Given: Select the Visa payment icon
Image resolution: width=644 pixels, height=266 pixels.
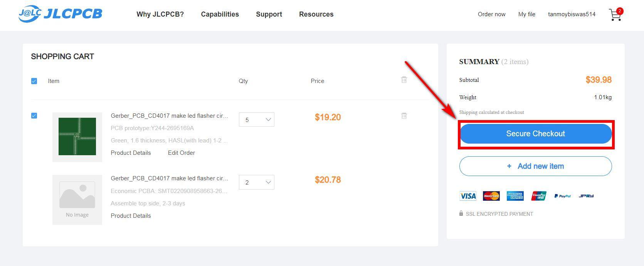Looking at the screenshot, I should pos(468,196).
